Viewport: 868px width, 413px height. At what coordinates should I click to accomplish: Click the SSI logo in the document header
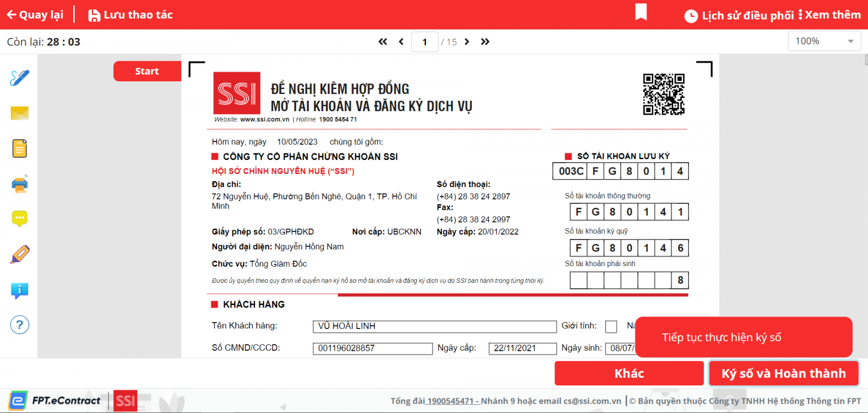(237, 93)
